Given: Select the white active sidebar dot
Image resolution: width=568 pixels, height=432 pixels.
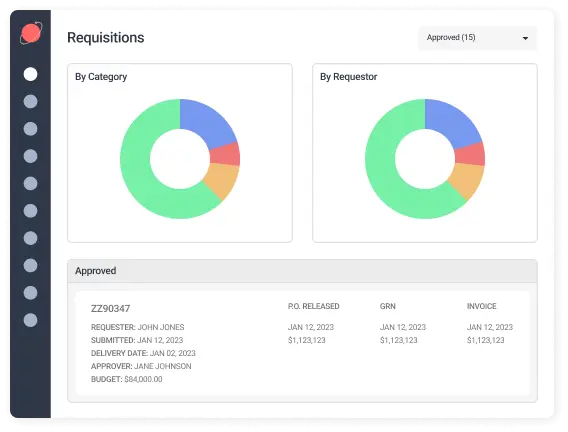Looking at the screenshot, I should point(30,74).
